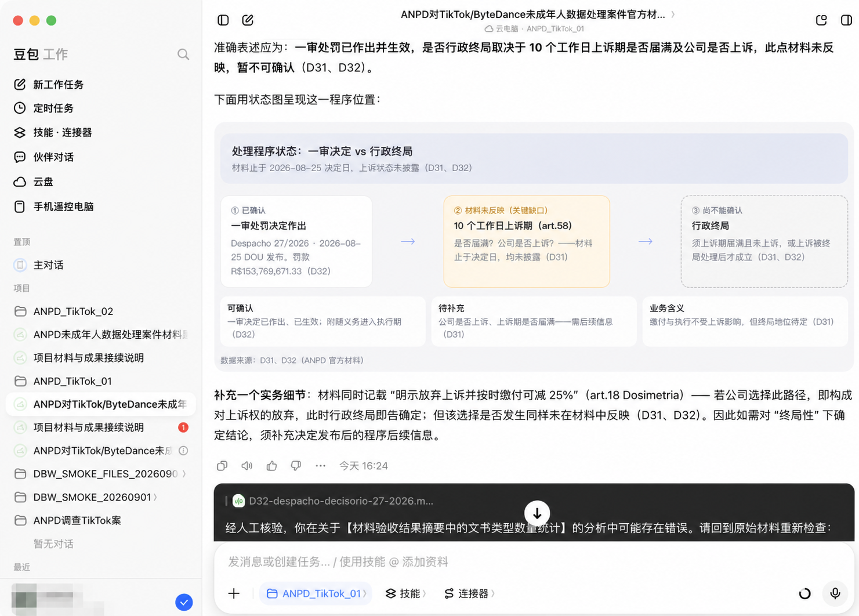Viewport: 859px width, 616px height.
Task: Like the response with thumbs up
Action: pos(271,466)
